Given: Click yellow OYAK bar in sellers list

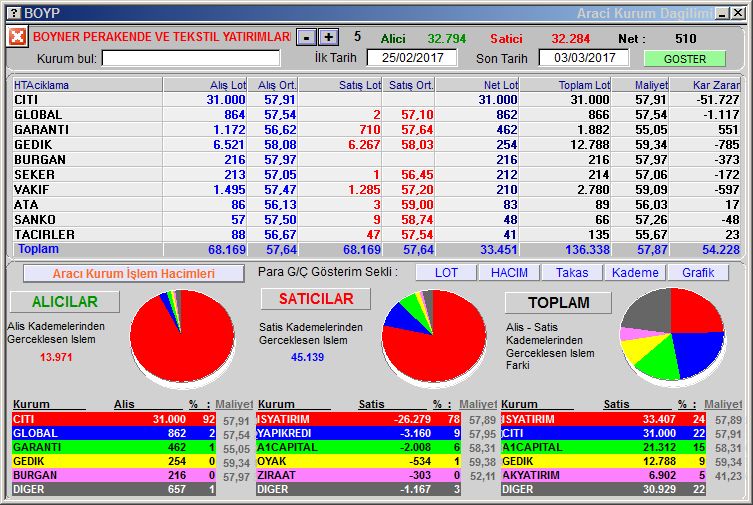Looking at the screenshot, I should pyautogui.click(x=358, y=461).
